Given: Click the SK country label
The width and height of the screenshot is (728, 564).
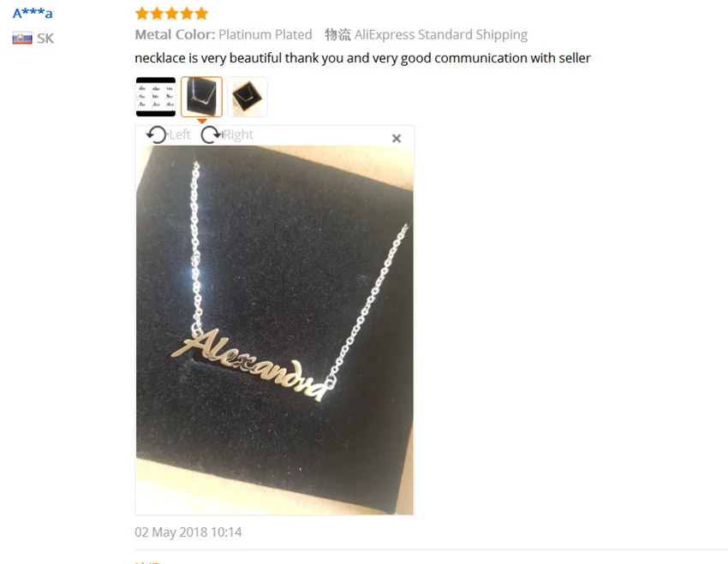Looking at the screenshot, I should [45, 38].
